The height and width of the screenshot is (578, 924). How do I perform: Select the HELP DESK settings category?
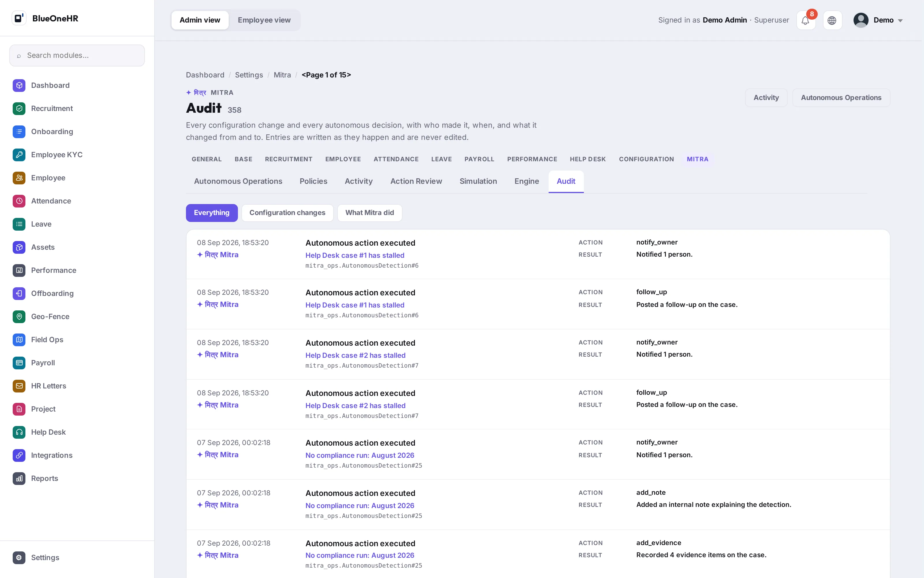588,160
